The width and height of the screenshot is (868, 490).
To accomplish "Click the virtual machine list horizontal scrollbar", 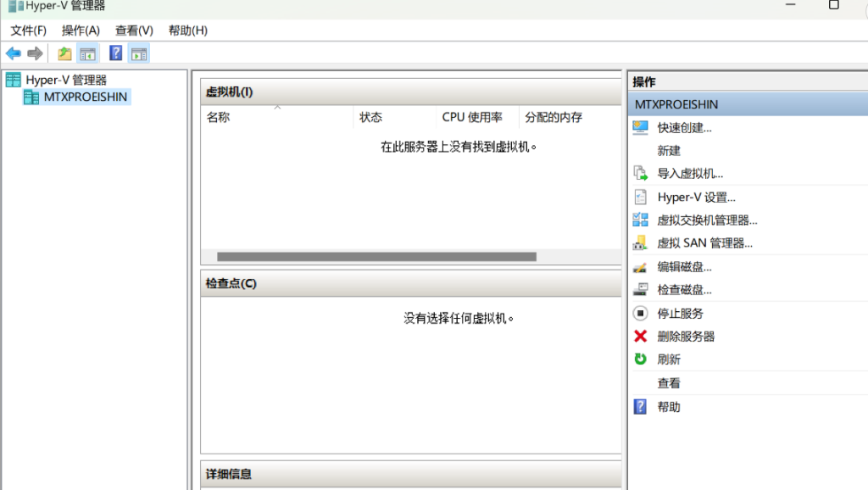I will [x=376, y=257].
